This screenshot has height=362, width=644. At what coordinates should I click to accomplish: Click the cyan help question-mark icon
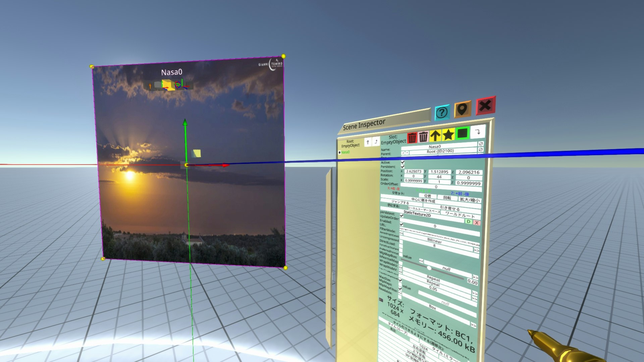(442, 113)
